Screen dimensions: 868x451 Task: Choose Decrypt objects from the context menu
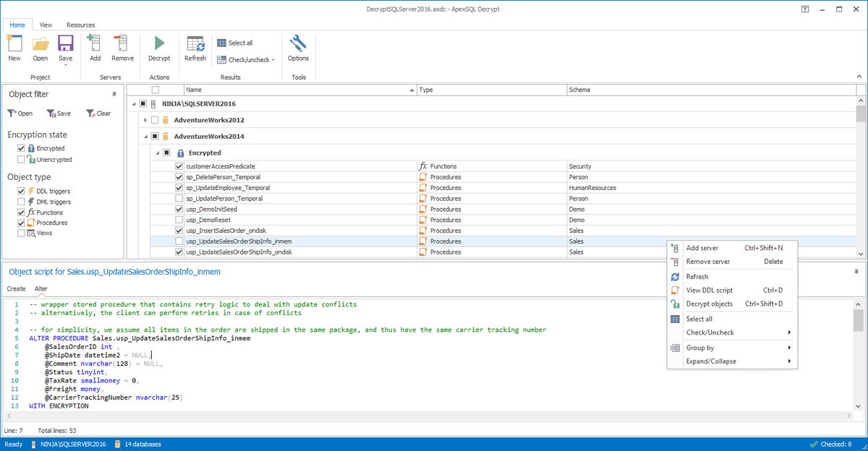711,304
